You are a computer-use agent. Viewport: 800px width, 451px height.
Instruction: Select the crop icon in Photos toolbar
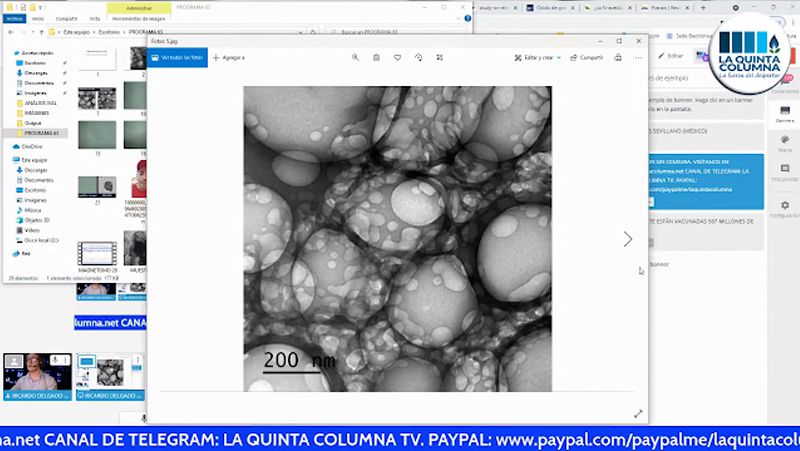[439, 58]
